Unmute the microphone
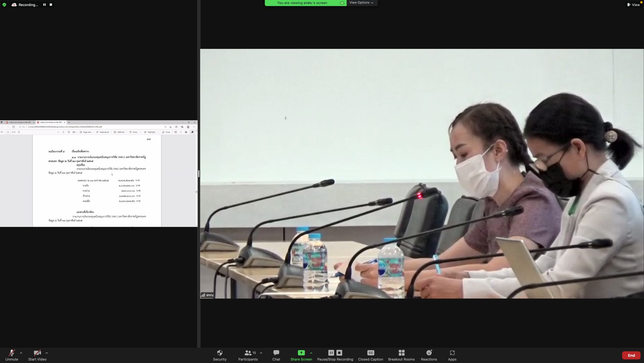This screenshot has height=363, width=644. (x=12, y=355)
